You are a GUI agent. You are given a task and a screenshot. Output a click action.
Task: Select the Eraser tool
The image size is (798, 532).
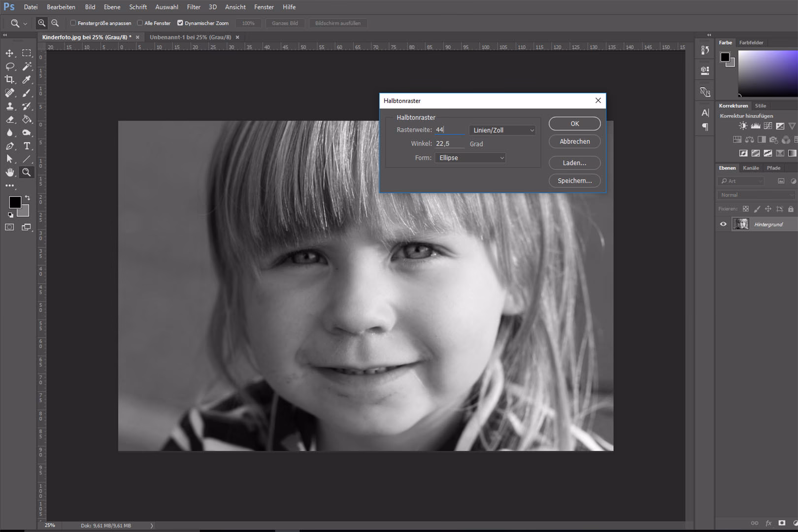click(x=9, y=120)
